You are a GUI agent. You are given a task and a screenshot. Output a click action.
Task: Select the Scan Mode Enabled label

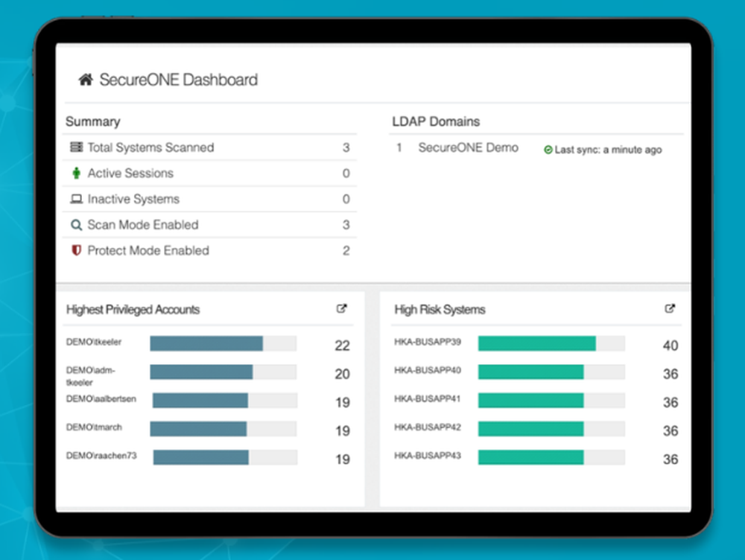tap(143, 225)
